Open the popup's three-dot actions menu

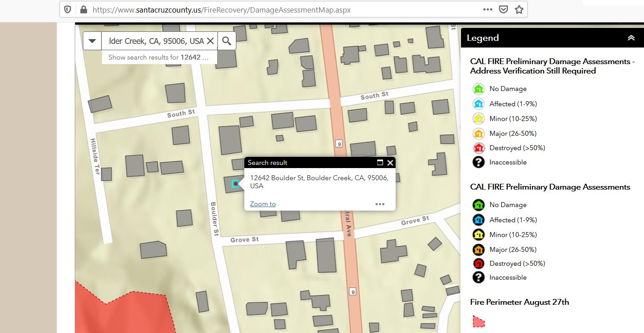380,204
